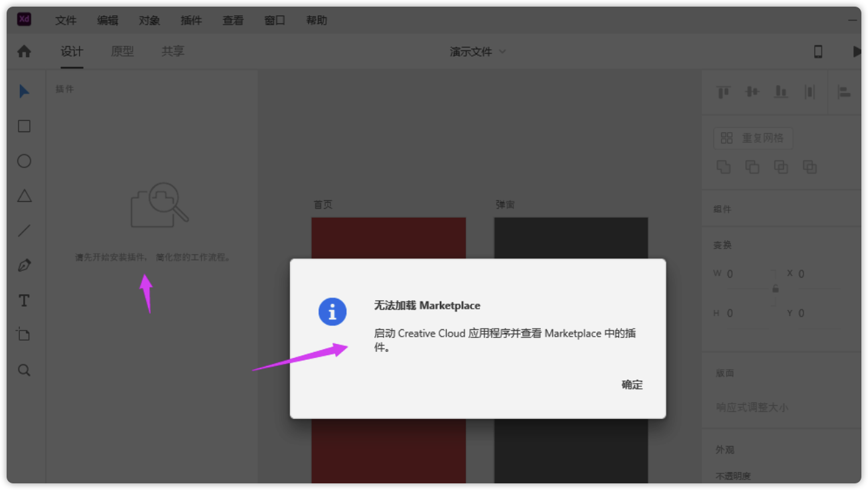Open the 对象 menu
868x490 pixels.
coord(149,21)
